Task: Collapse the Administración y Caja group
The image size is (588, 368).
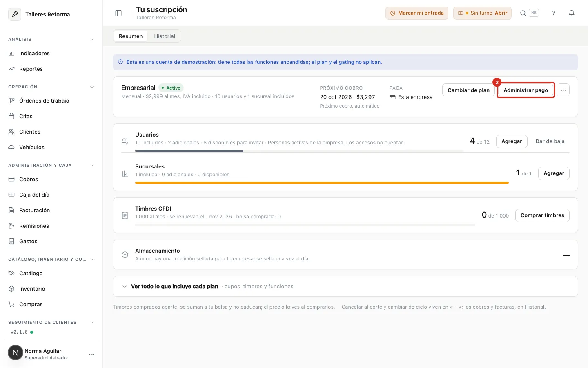Action: [92, 166]
